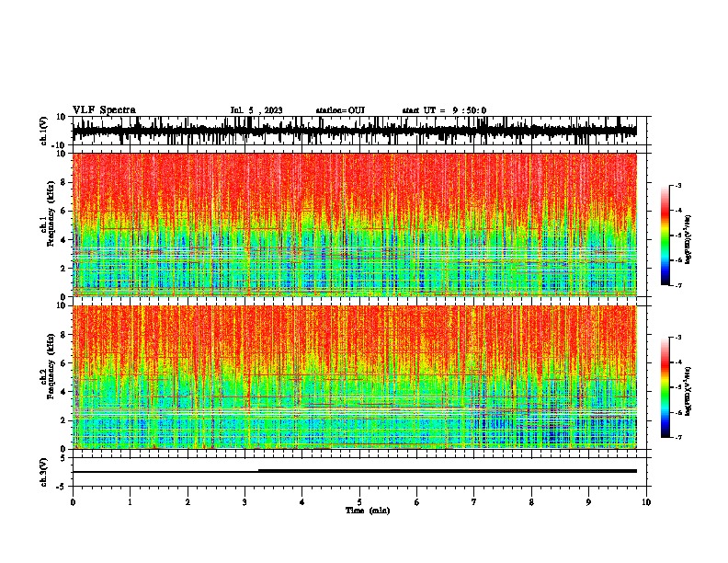
Task: Click the "VLF Spectra" plot title
Action: click(x=104, y=110)
